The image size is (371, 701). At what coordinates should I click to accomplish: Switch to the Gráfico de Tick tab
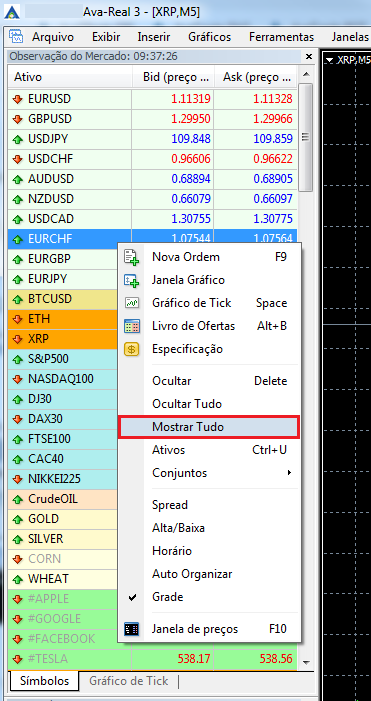point(129,681)
